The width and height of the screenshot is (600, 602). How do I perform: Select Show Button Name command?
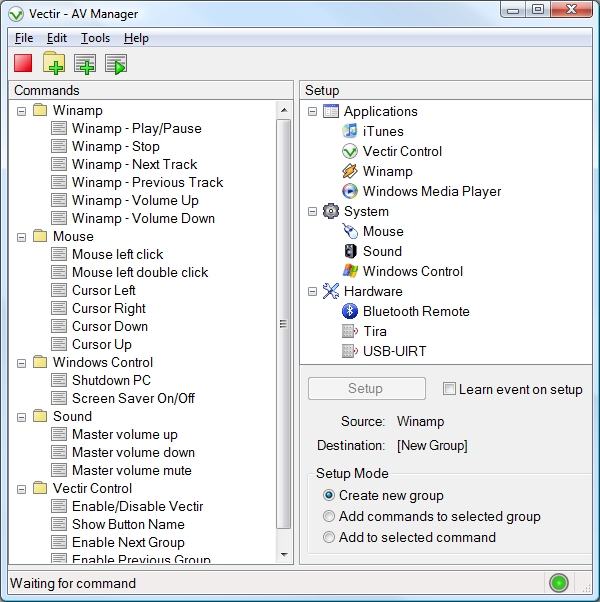(x=128, y=524)
